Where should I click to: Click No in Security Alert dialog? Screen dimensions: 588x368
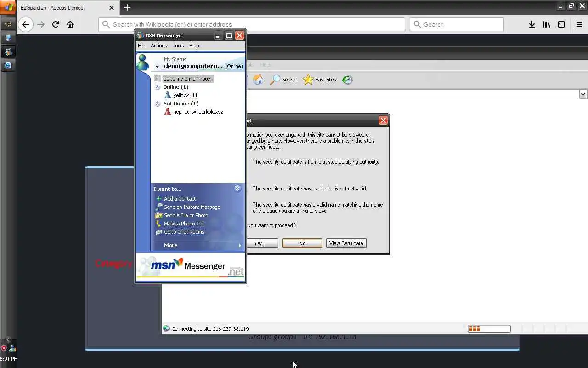coord(302,243)
